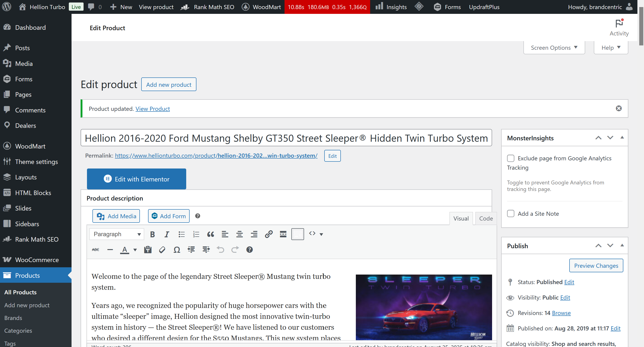This screenshot has width=644, height=347.
Task: Open Dashboard in sidebar menu
Action: coord(36,27)
